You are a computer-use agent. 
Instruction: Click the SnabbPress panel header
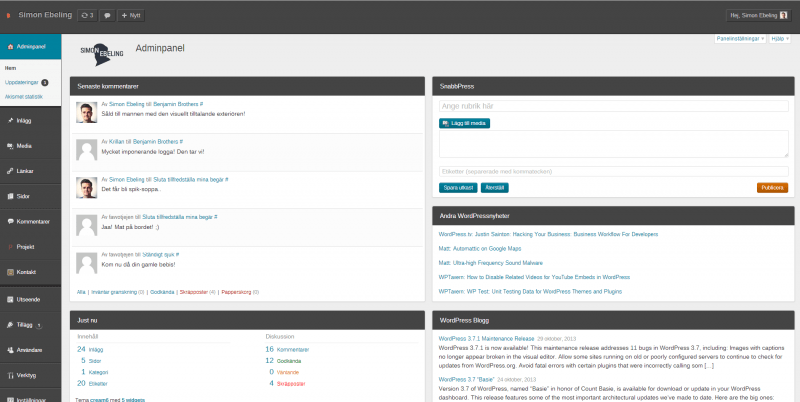pos(613,86)
